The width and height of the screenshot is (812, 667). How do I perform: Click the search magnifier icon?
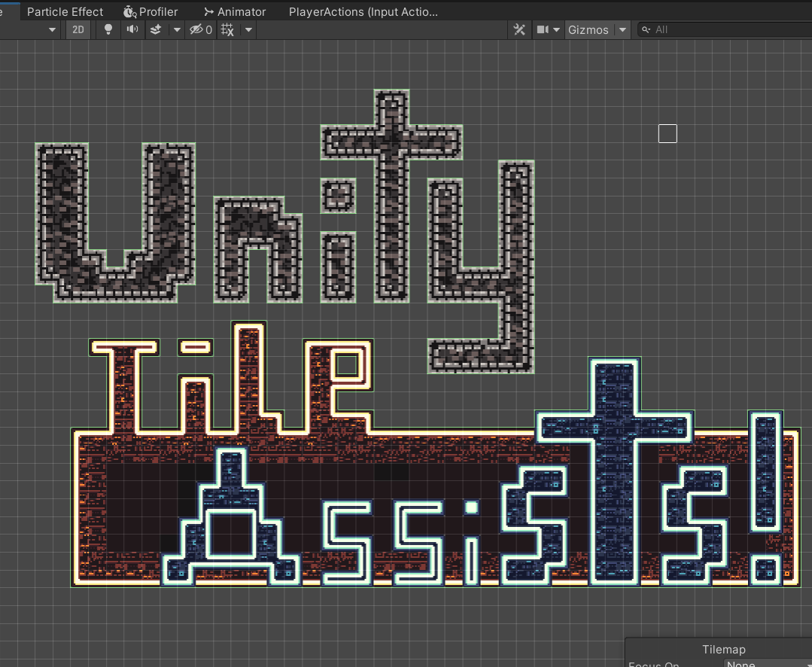646,29
